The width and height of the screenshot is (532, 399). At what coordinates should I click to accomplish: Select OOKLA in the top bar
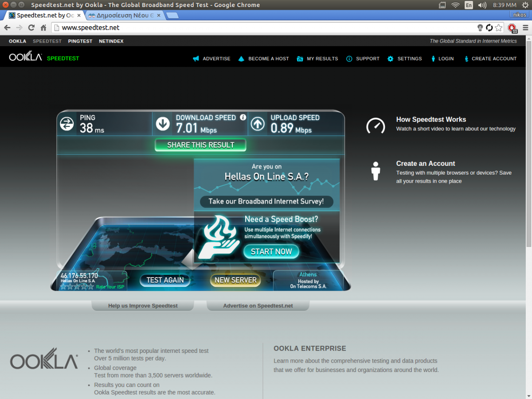click(18, 41)
